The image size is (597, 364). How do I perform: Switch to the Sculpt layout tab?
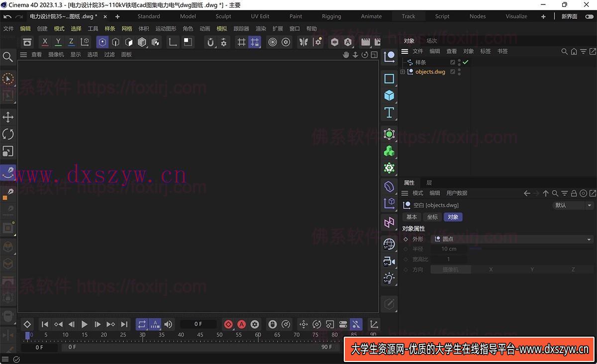(223, 16)
